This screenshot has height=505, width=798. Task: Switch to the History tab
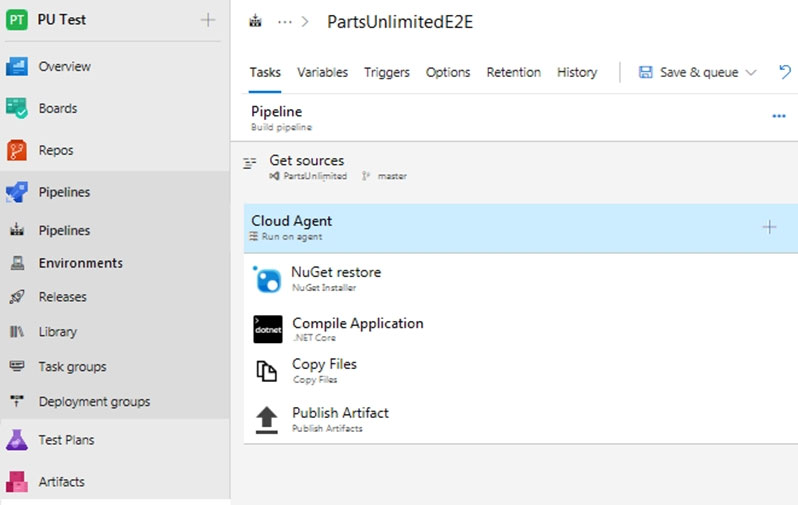pyautogui.click(x=577, y=72)
